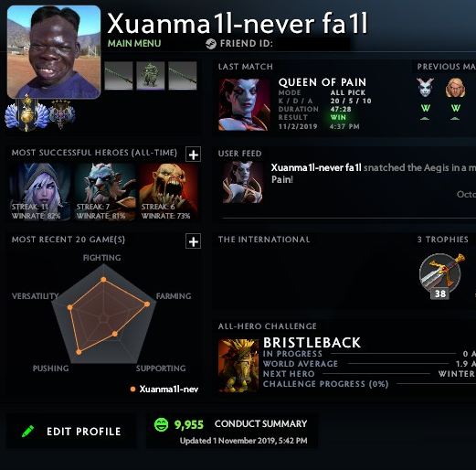Open the Bristleback all-hero challenge portrait
Screen dimensions: 476x470
pos(238,365)
